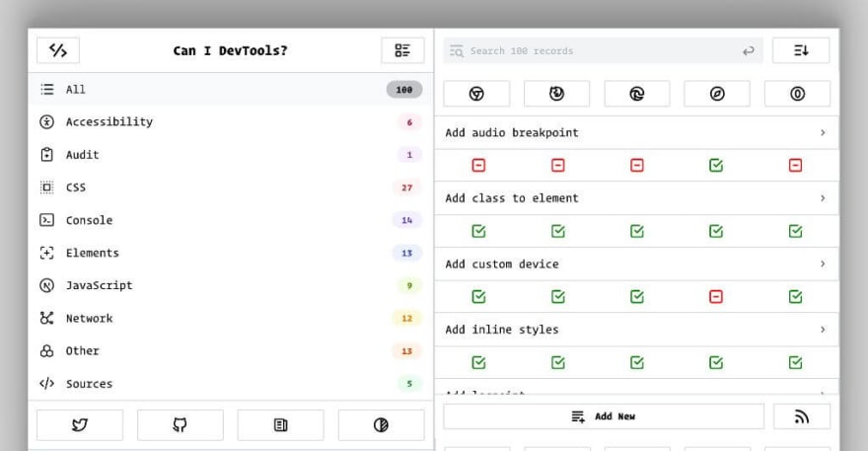Click Safari green check for audio breakpoint

click(716, 165)
